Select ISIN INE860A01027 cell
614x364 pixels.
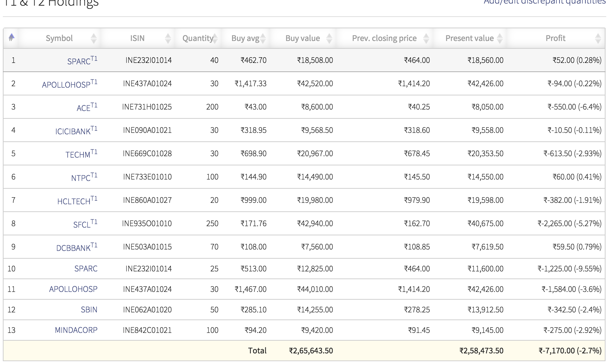pyautogui.click(x=147, y=200)
